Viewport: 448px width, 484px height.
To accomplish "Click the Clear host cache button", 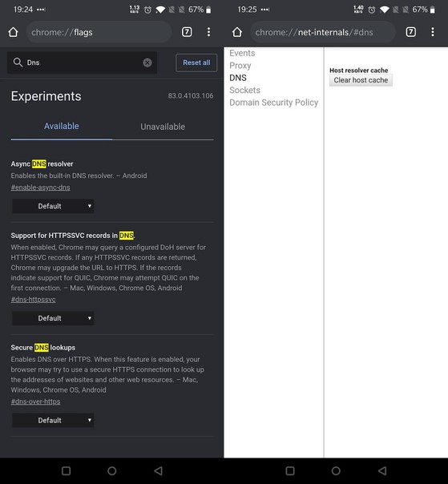I will pos(361,80).
